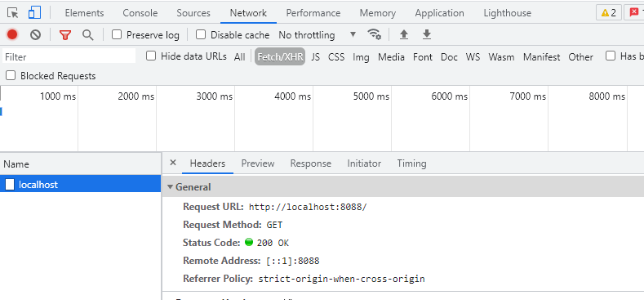Filter requests by Wasm

(501, 56)
